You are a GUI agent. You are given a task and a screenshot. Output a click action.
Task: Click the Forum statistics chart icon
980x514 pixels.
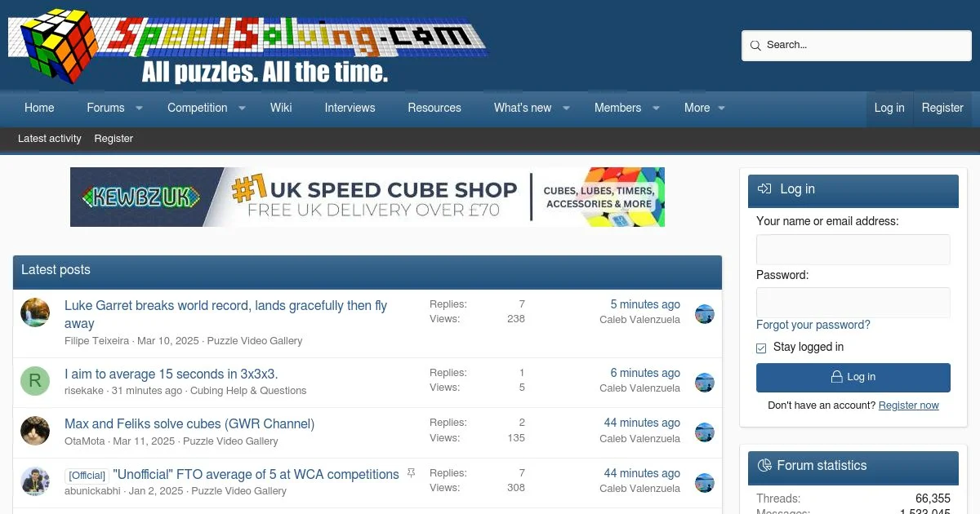click(x=764, y=466)
